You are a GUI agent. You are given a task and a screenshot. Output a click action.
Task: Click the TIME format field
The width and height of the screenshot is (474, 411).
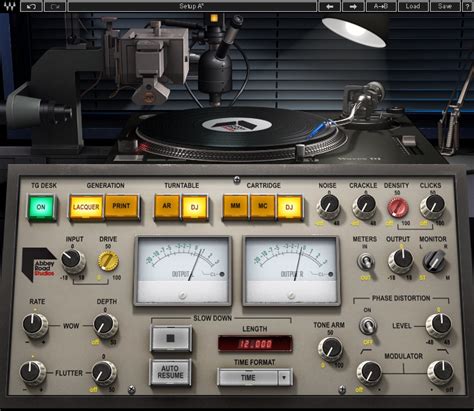pos(248,378)
